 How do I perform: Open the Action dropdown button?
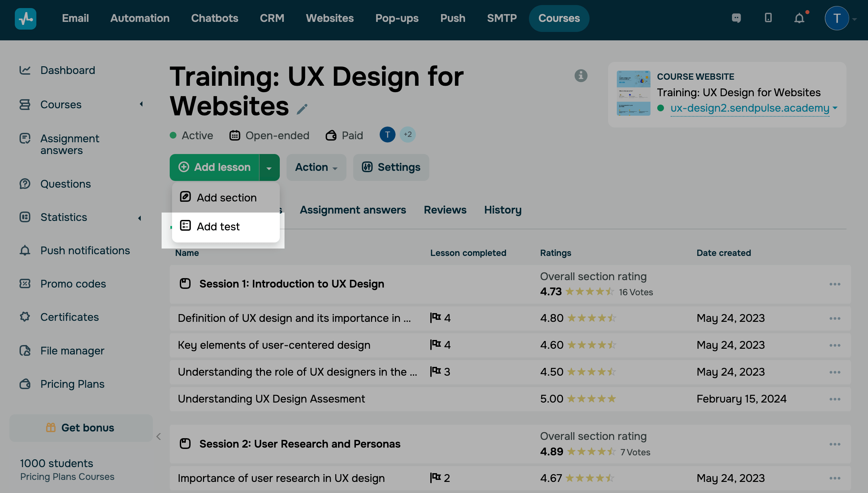pos(316,167)
